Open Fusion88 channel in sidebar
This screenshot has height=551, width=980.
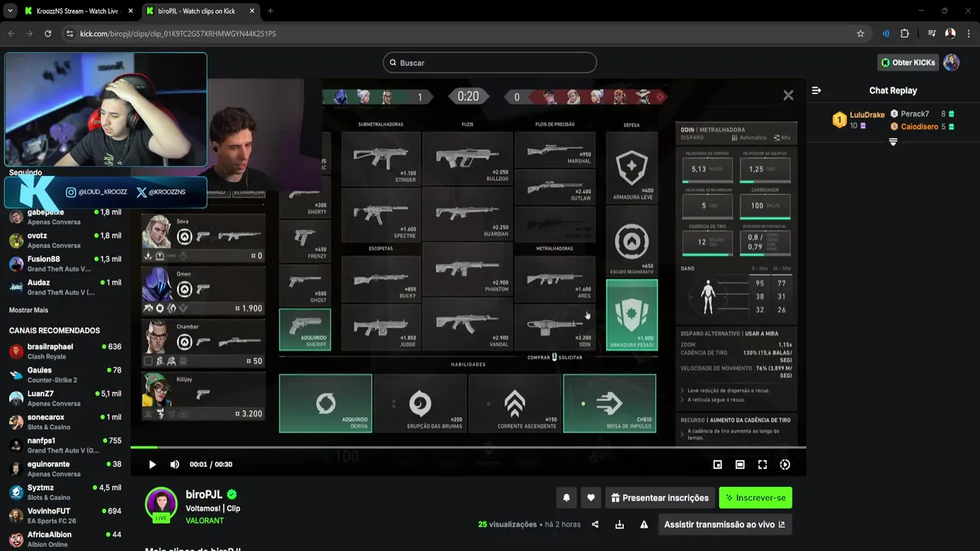pos(65,264)
